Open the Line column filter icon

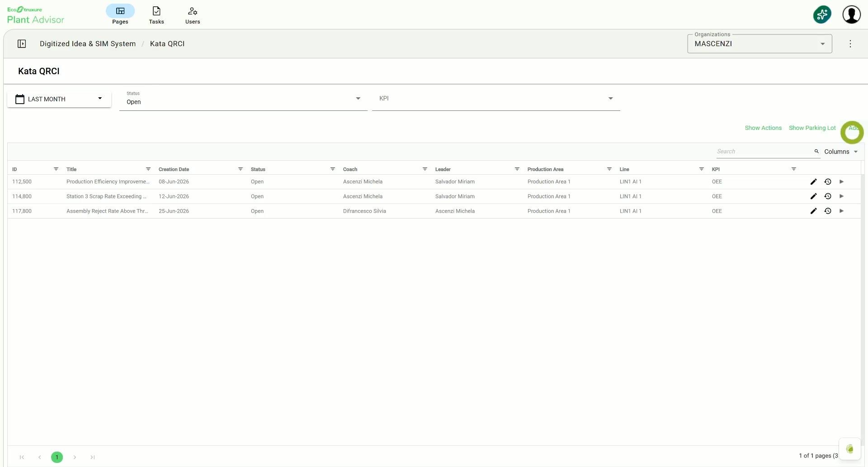pos(702,169)
